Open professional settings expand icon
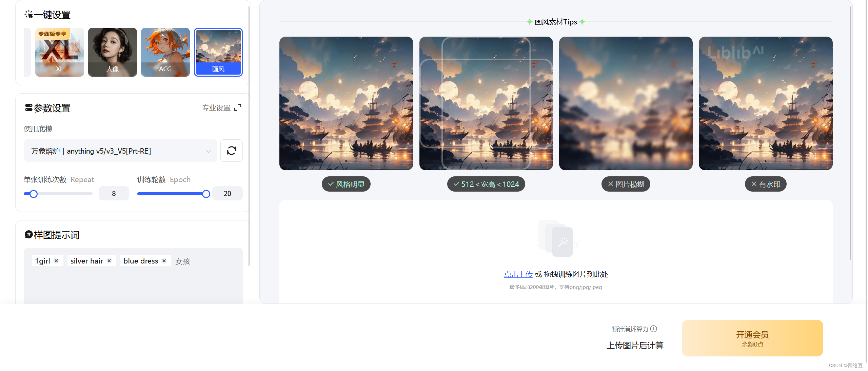 pos(238,108)
